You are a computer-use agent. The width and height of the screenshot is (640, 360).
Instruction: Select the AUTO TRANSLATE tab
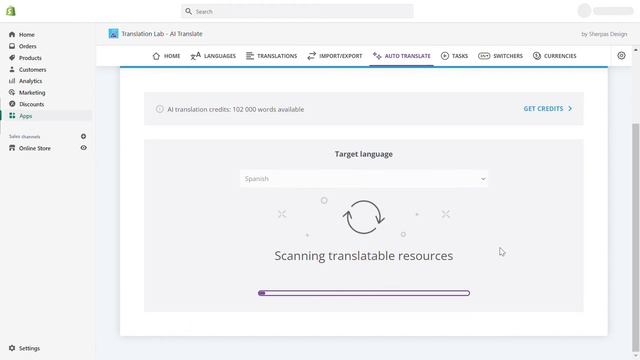pos(402,56)
